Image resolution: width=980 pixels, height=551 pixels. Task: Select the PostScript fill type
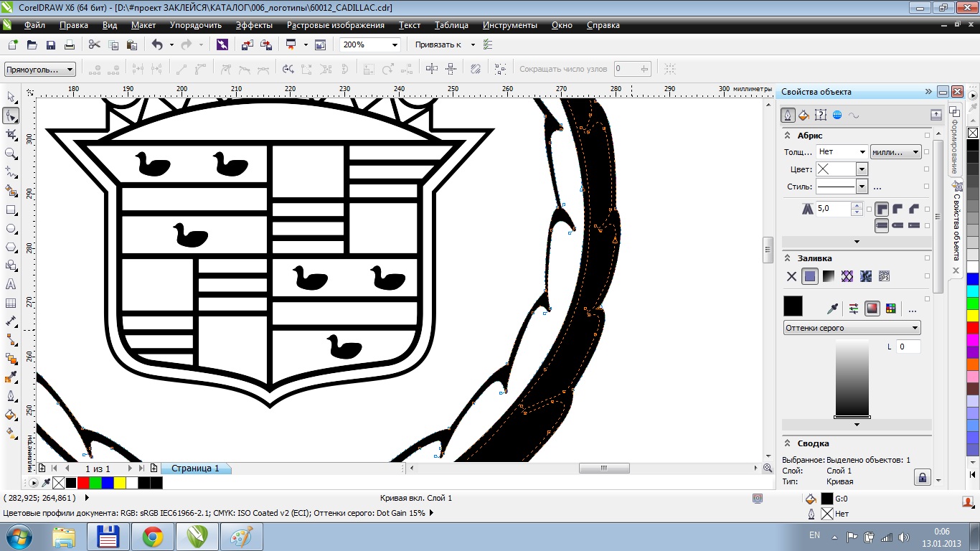(885, 276)
